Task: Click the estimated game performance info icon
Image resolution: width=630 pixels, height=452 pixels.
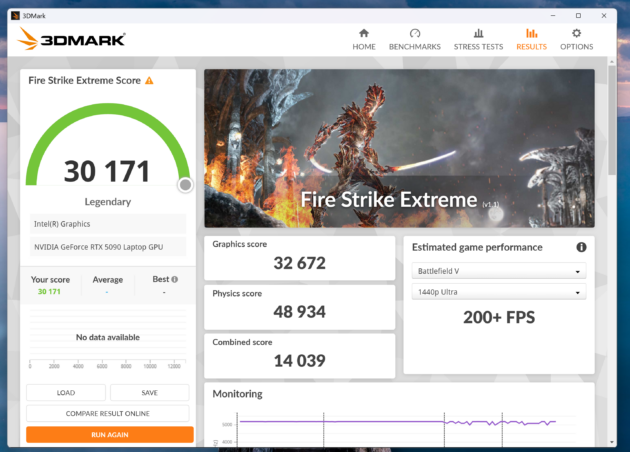Action: (x=581, y=247)
